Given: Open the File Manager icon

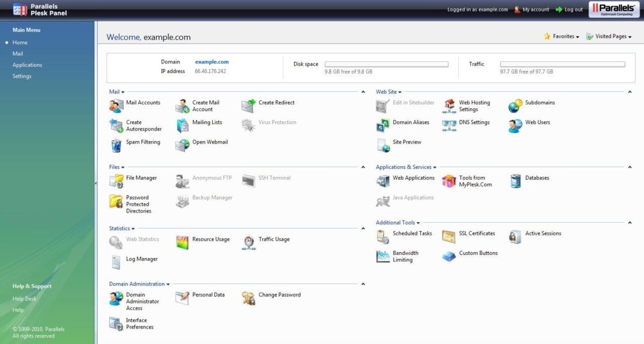Looking at the screenshot, I should click(116, 181).
